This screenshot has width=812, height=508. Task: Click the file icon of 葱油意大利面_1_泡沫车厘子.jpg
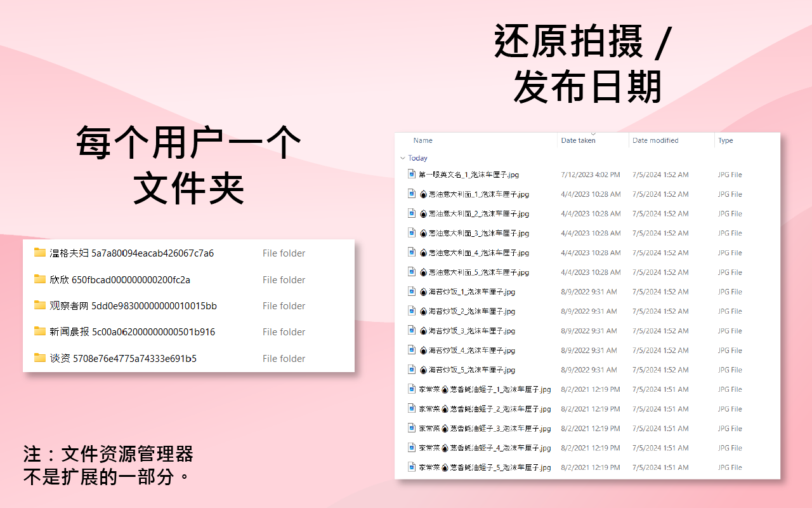(411, 194)
